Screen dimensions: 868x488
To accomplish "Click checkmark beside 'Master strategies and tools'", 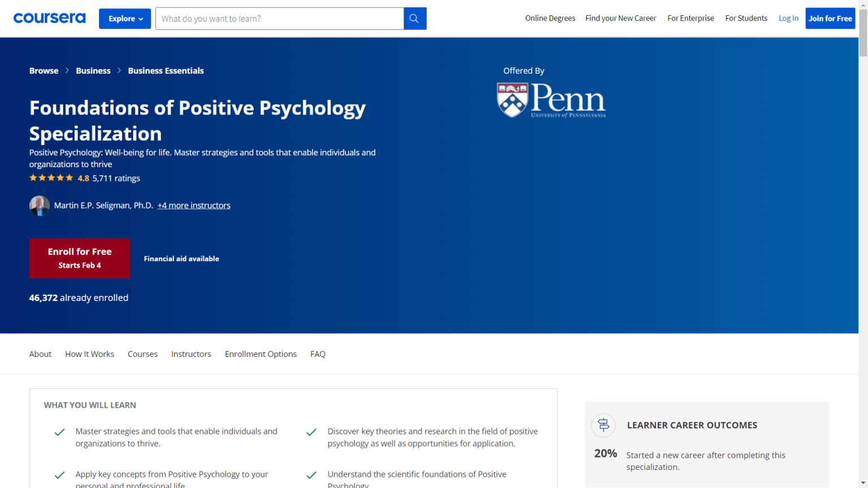I will tap(59, 433).
